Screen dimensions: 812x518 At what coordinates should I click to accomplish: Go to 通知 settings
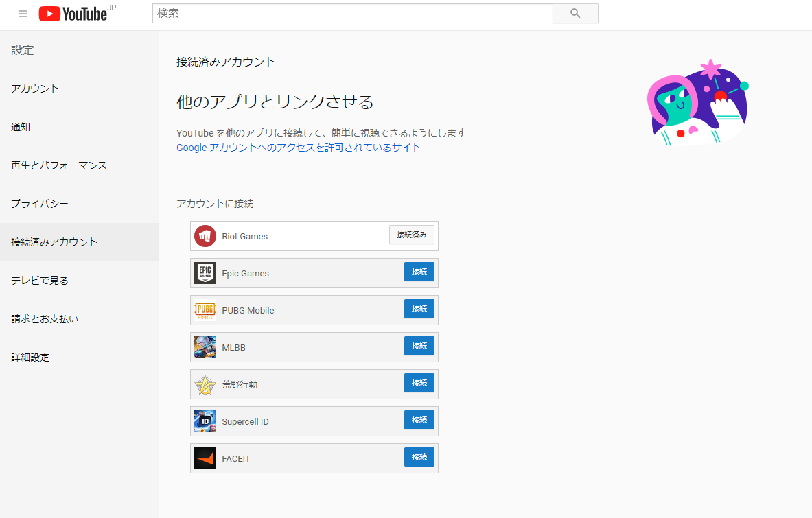point(21,127)
